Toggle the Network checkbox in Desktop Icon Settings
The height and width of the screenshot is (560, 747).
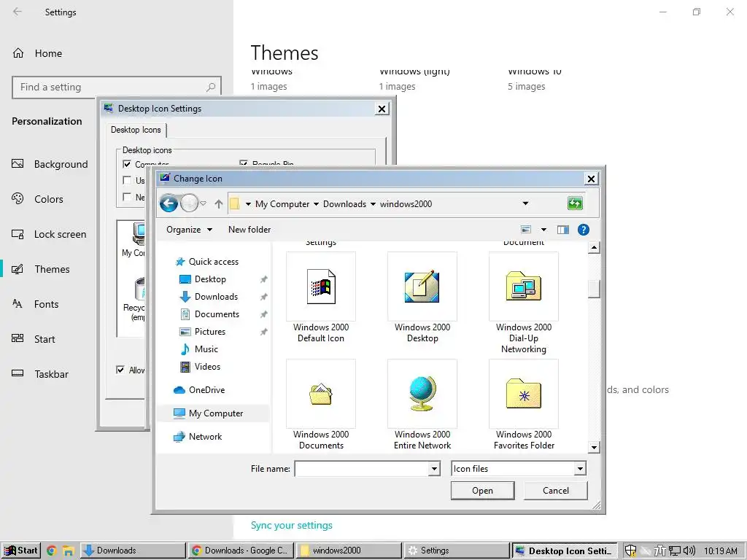pos(127,197)
